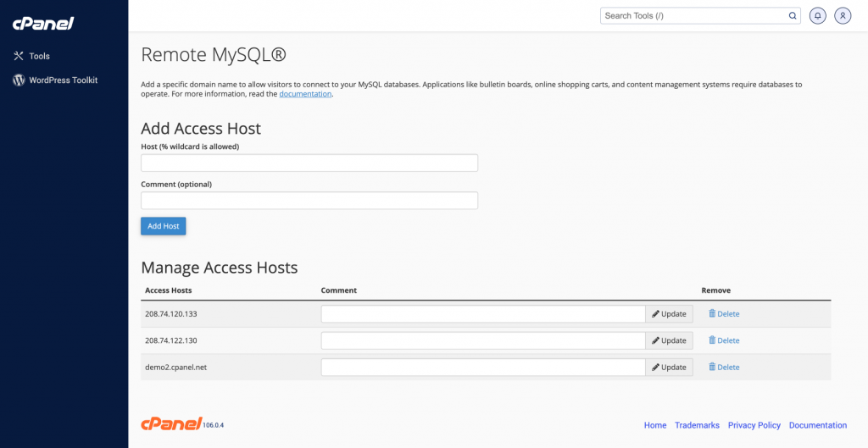Open the user account icon
868x448 pixels.
click(842, 15)
